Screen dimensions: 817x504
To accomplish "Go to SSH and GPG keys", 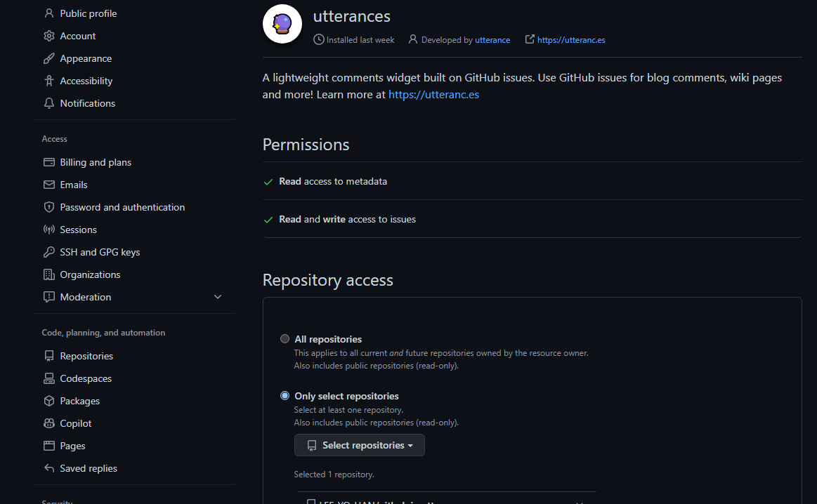I will click(x=100, y=252).
